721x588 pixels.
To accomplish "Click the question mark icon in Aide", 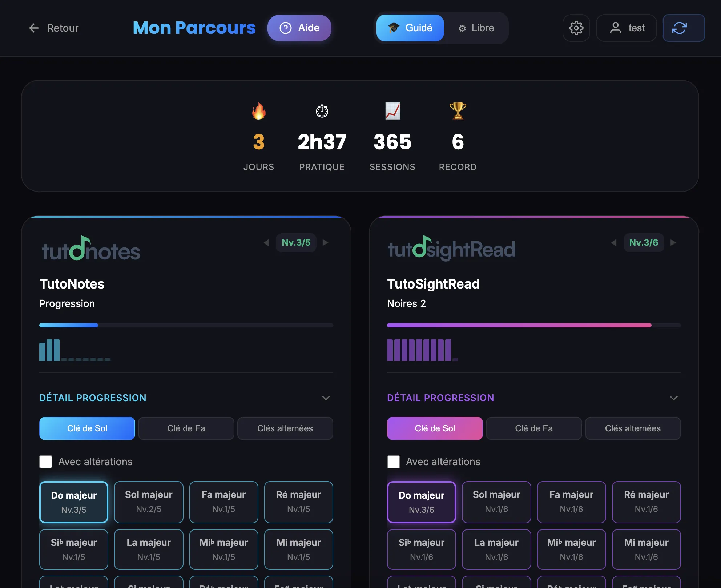I will pos(286,28).
